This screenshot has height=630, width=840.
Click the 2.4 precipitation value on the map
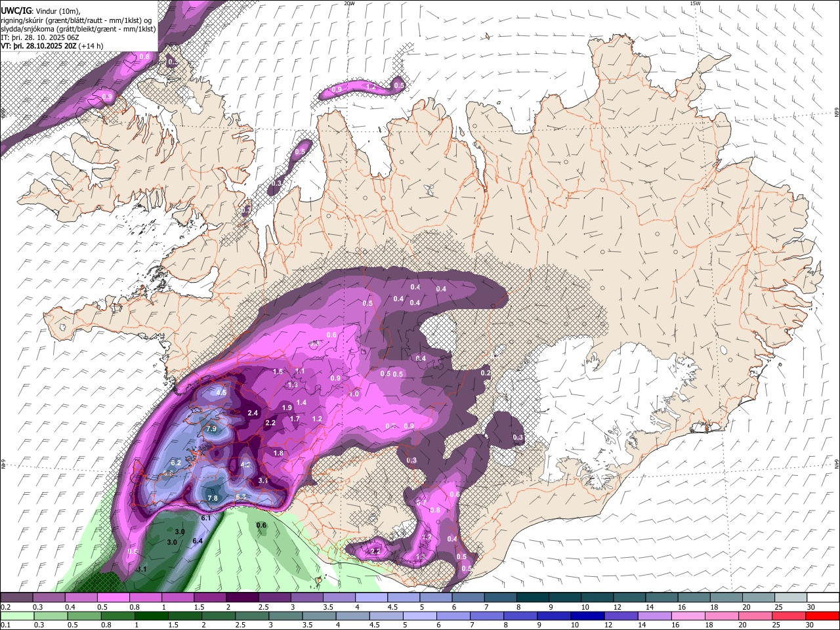(x=253, y=413)
